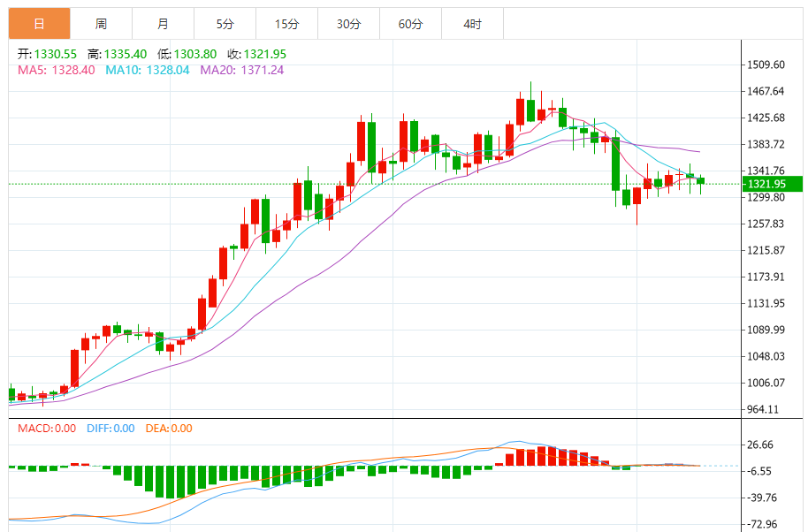This screenshot has height=532, width=808.
Task: Click the DEA: 0.00 label
Action: point(169,429)
